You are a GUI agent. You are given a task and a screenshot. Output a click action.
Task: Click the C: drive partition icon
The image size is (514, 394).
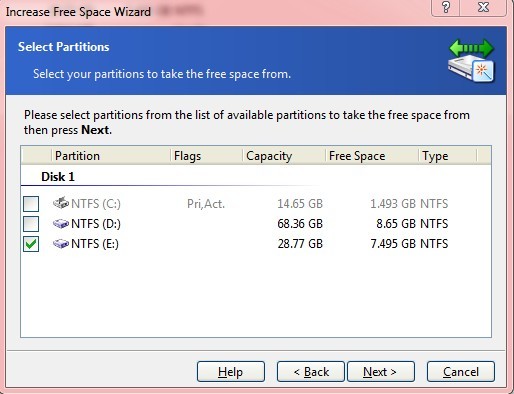[x=61, y=203]
